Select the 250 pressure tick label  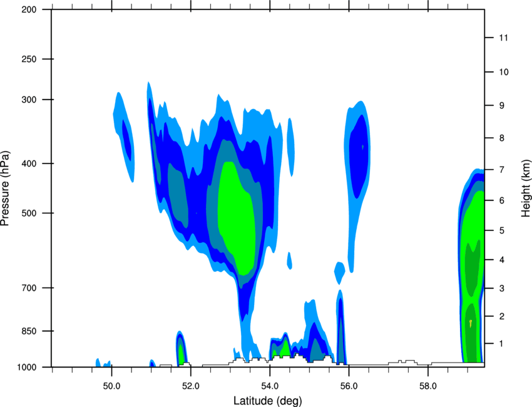[x=29, y=59]
